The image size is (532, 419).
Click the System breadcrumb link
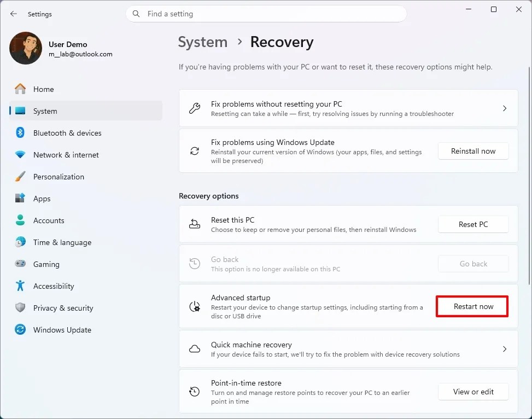coord(203,43)
